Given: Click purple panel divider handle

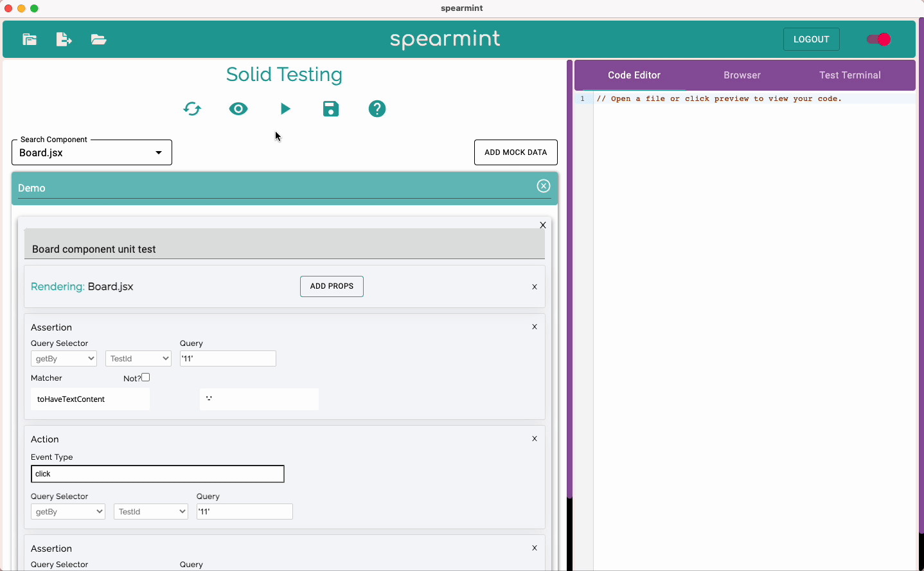Looking at the screenshot, I should pos(569,279).
